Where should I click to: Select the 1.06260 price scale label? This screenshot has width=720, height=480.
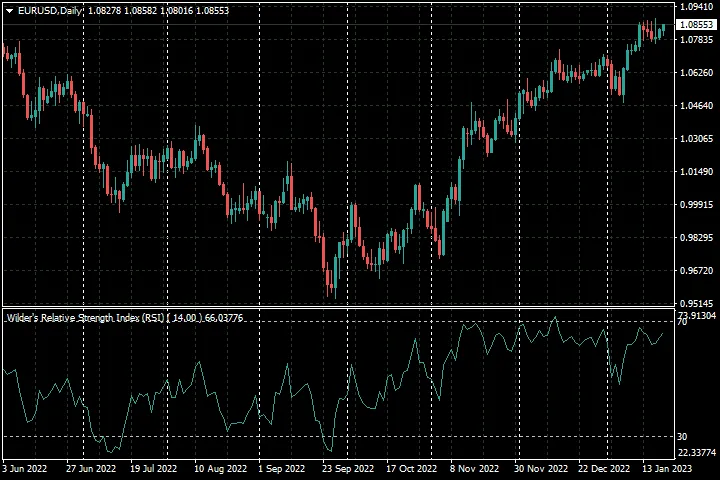coord(697,73)
